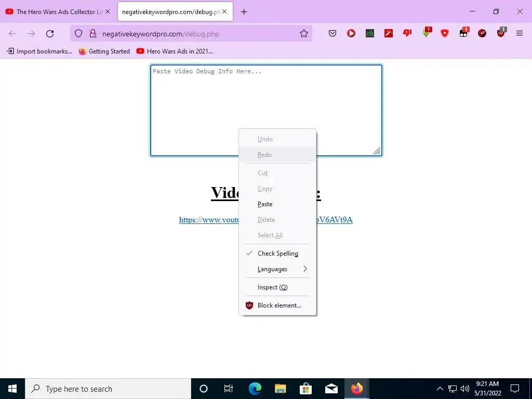Open the green download arrow extension
Image resolution: width=532 pixels, height=399 pixels.
pyautogui.click(x=426, y=33)
